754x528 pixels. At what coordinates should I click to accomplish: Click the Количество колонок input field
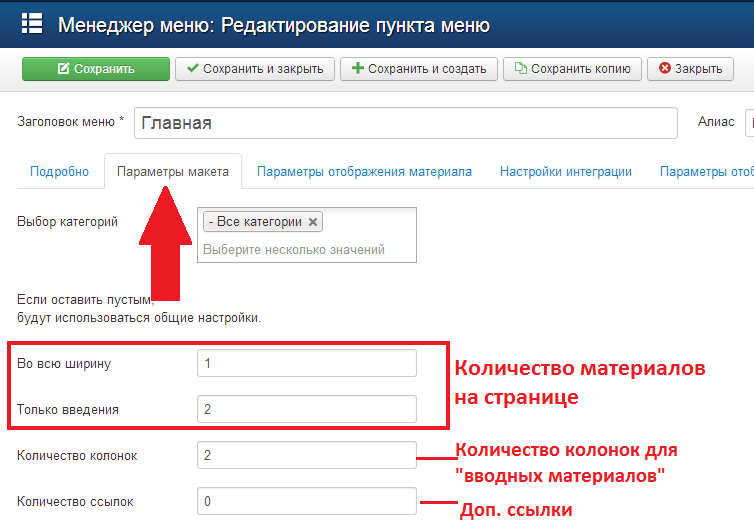306,455
